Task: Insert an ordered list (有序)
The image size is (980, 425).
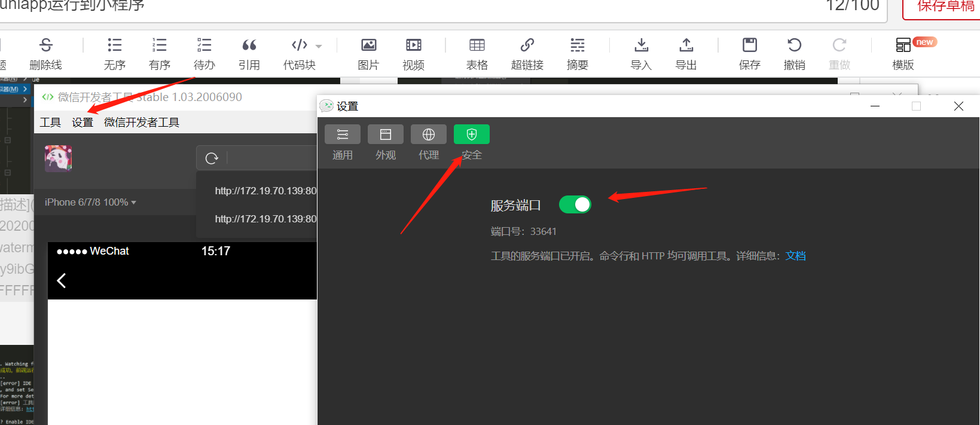Action: (160, 45)
